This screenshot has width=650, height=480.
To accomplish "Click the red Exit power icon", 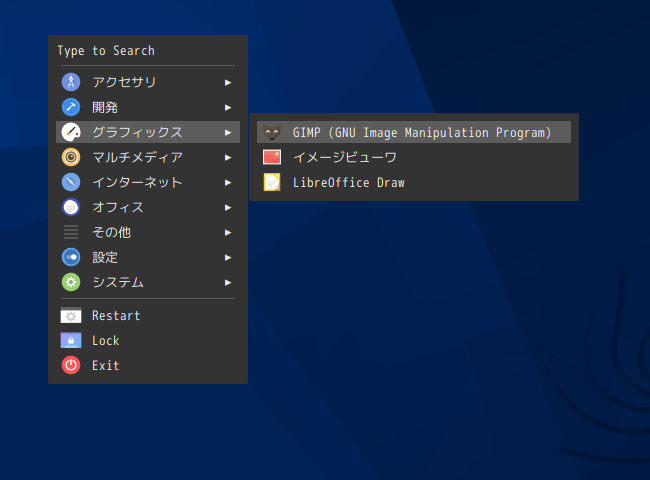I will click(71, 365).
